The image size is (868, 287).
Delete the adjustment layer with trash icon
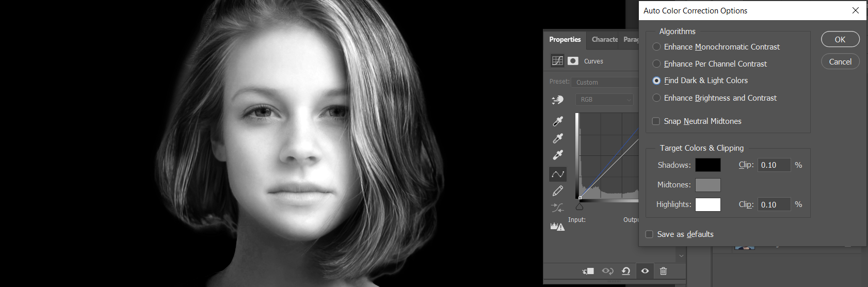664,271
